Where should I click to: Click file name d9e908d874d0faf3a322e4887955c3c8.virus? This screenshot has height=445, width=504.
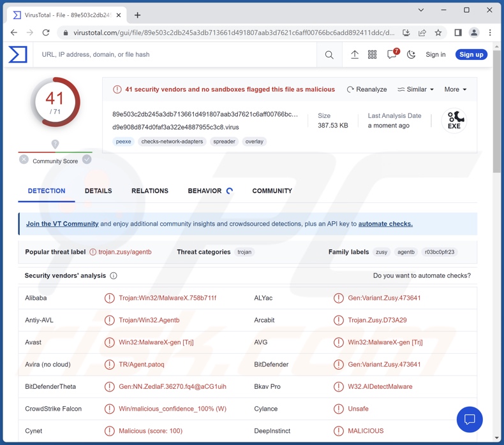point(175,128)
